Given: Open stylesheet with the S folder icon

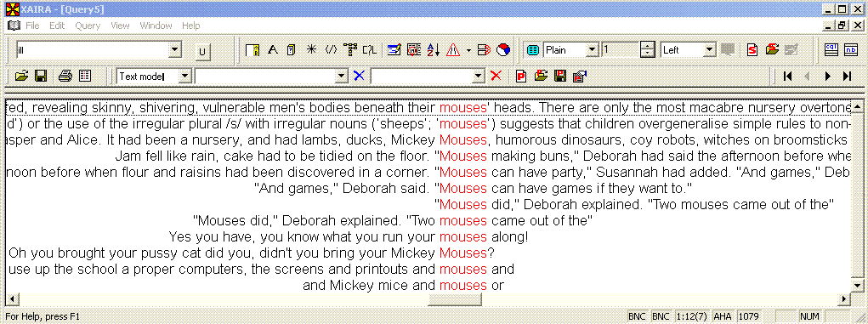Looking at the screenshot, I should point(772,50).
